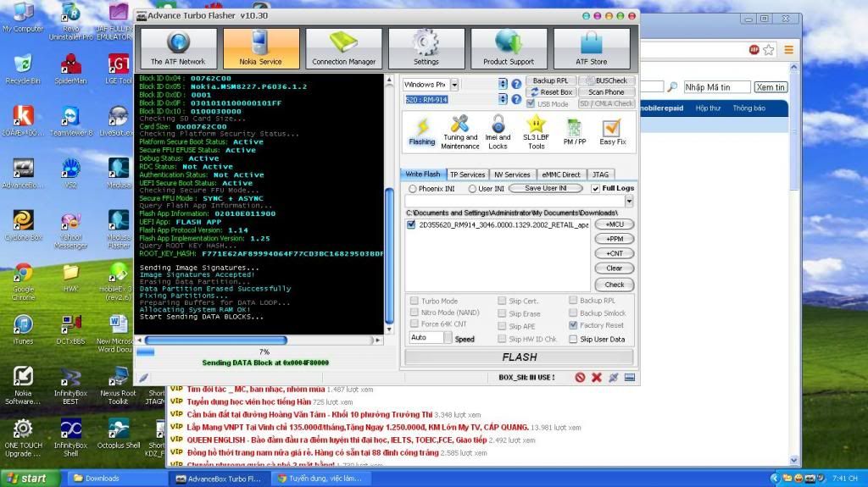Click bookmark star in browser window
868x487 pixels.
pos(769,50)
